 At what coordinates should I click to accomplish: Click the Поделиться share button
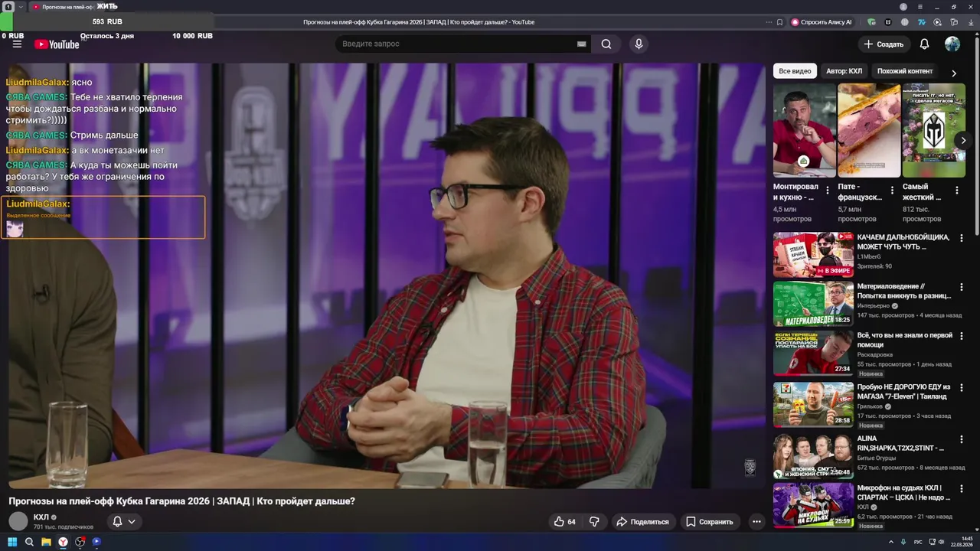642,521
